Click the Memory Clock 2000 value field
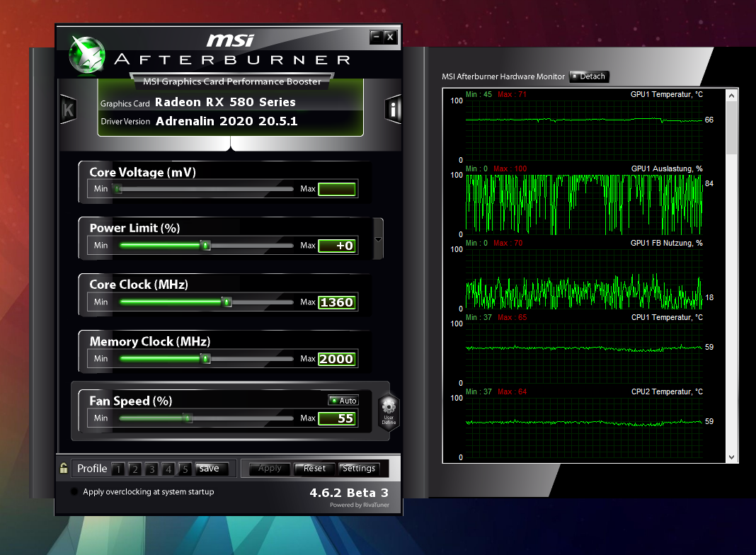The height and width of the screenshot is (555, 756). click(x=337, y=359)
